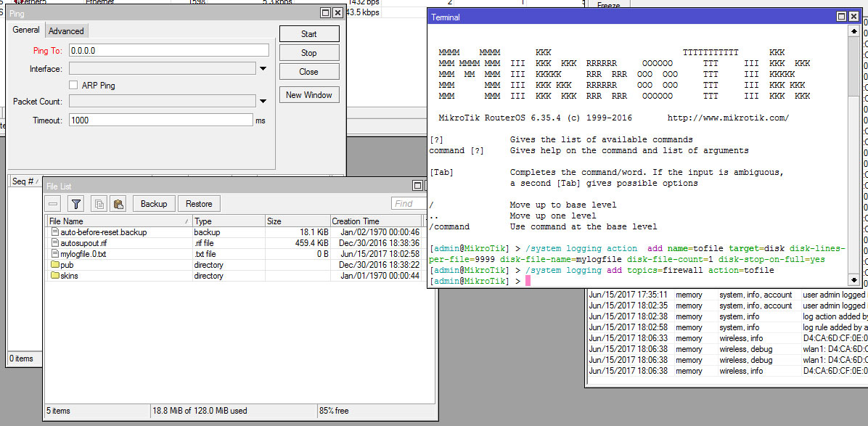Select the pub folder icon
Viewport: 868px width, 426px height.
click(x=54, y=265)
